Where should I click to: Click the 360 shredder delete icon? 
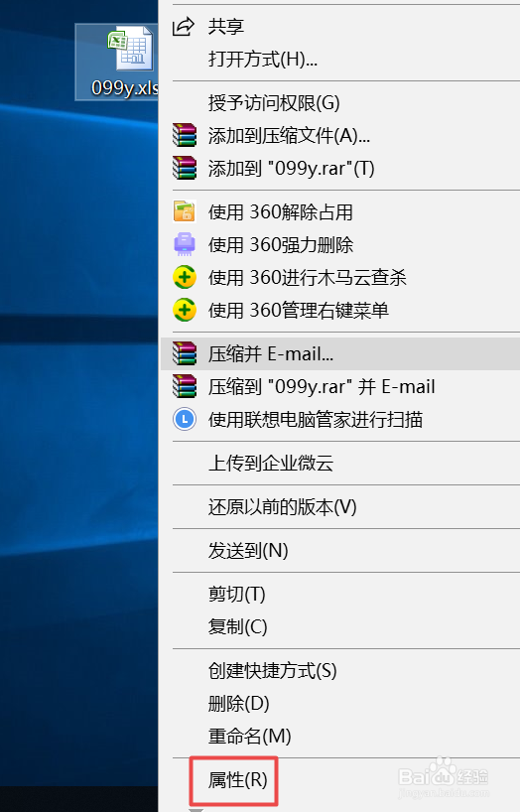[x=185, y=244]
